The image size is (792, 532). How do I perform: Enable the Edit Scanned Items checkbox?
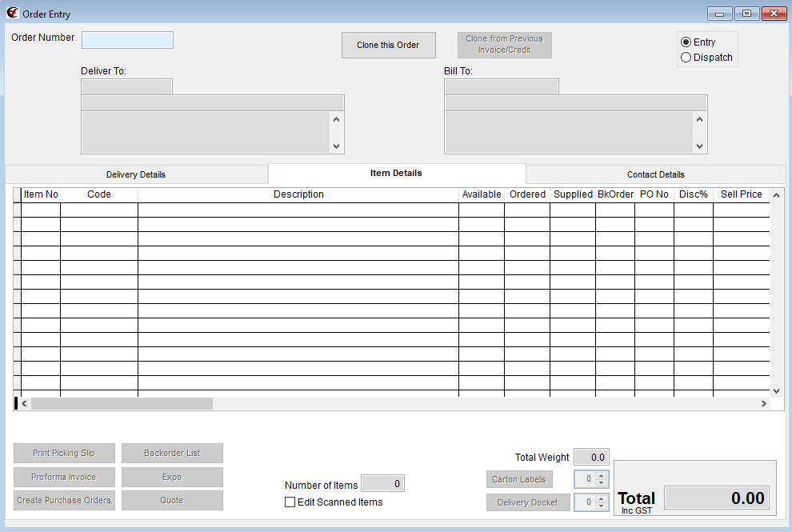coord(290,502)
